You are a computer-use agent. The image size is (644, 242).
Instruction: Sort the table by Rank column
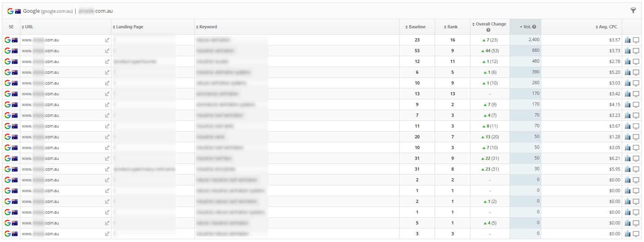(x=451, y=27)
